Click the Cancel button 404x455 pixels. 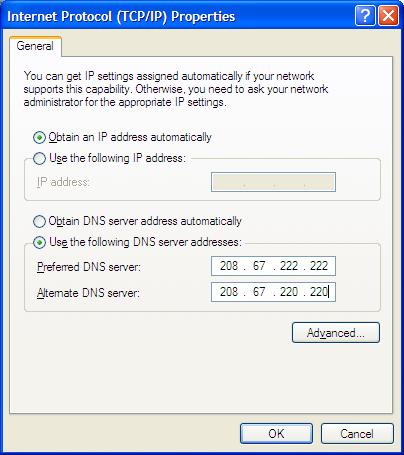[x=357, y=434]
